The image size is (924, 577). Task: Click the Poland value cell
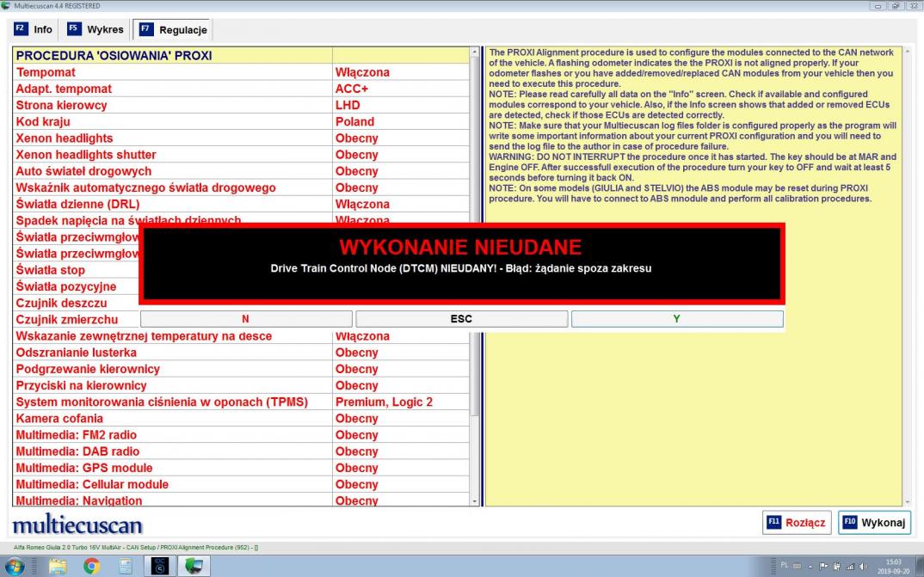click(401, 121)
